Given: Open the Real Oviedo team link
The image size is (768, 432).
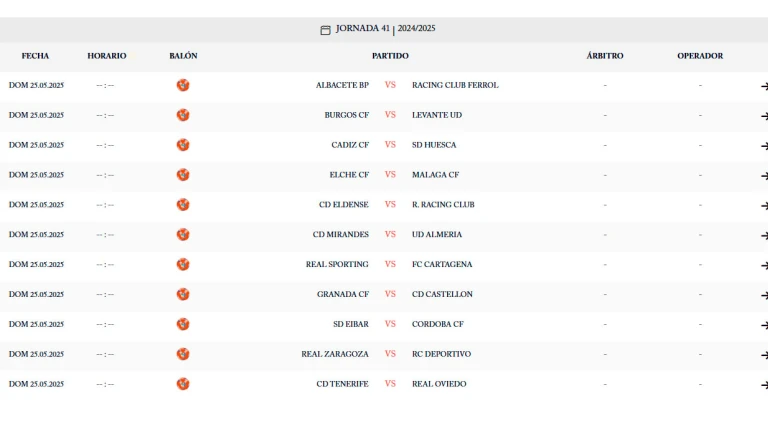Looking at the screenshot, I should pos(439,384).
